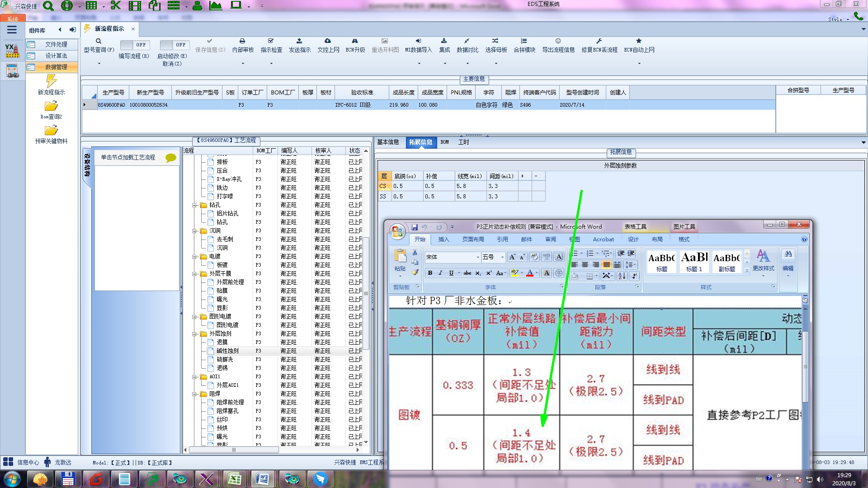Screen dimensions: 868x488
Task: Toggle Italic formatting in Word
Action: click(x=440, y=273)
